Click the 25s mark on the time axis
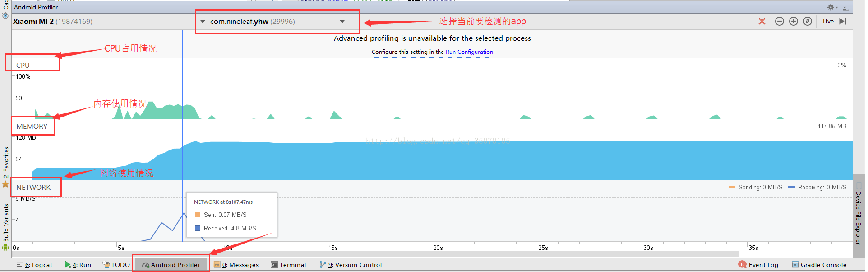Image resolution: width=868 pixels, height=272 pixels. tap(543, 248)
